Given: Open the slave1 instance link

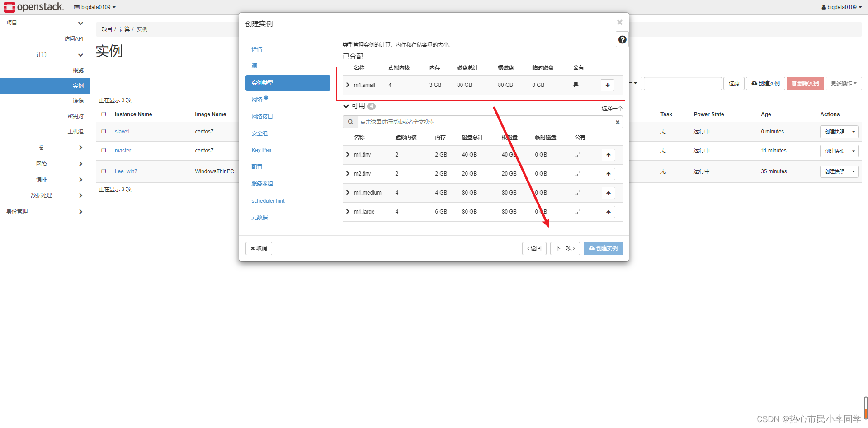Looking at the screenshot, I should point(122,132).
